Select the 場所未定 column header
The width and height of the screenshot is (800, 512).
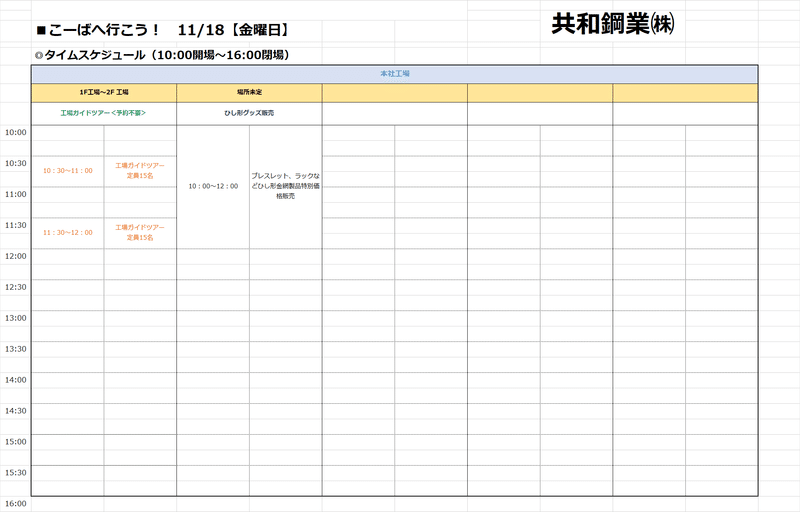[x=249, y=92]
